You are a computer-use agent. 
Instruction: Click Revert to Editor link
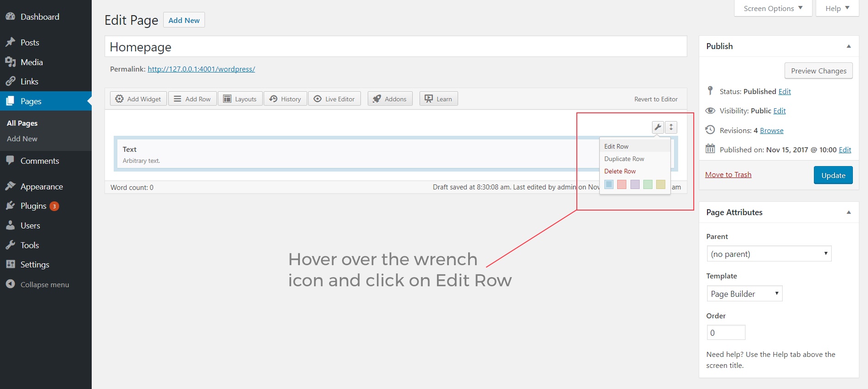[656, 99]
